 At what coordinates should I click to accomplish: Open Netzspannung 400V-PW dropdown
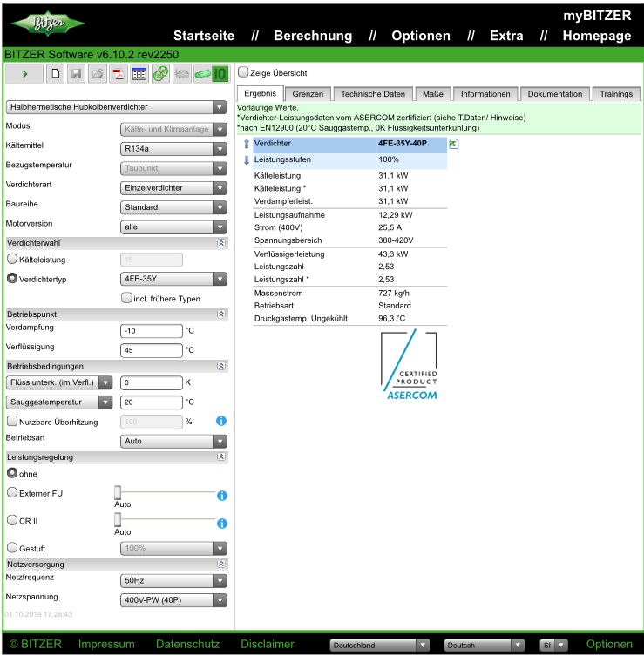(x=173, y=600)
